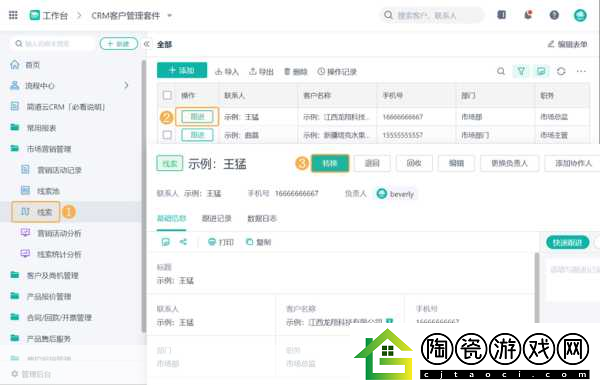Click phone cell 13555555557
This screenshot has width=600, height=385.
403,135
